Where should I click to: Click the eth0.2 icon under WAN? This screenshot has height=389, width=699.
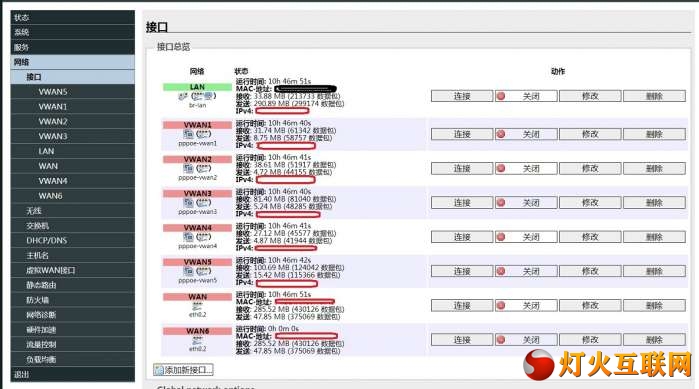tap(197, 306)
